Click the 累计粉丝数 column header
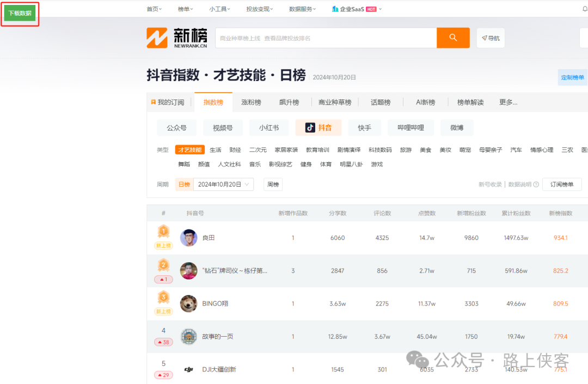588x384 pixels. tap(516, 213)
